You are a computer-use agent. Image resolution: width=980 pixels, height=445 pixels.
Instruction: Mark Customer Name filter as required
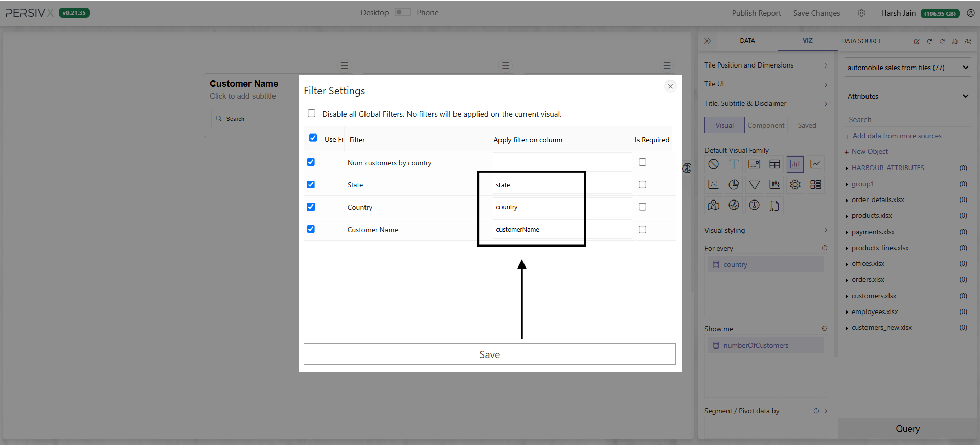click(642, 229)
